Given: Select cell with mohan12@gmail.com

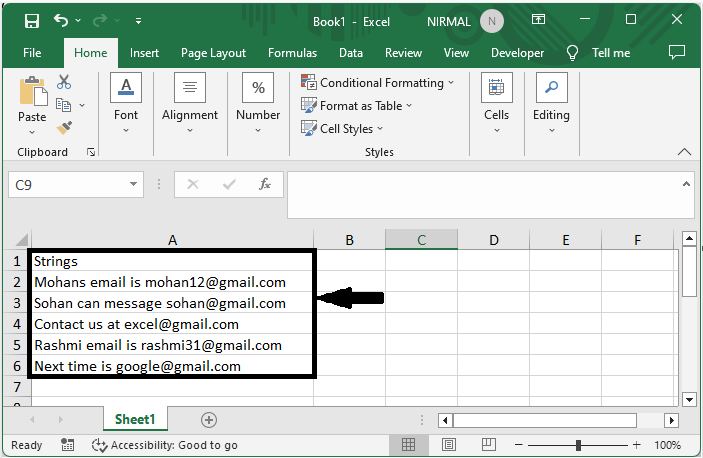Looking at the screenshot, I should (x=173, y=282).
